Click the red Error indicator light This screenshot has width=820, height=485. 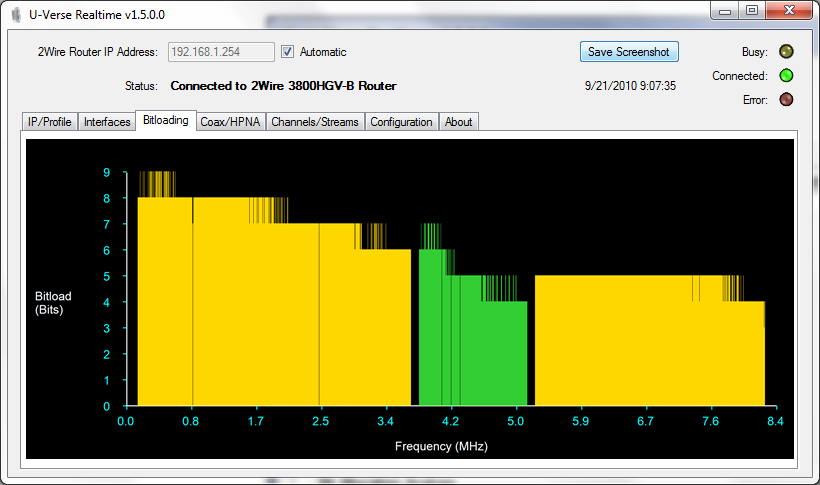pos(786,99)
